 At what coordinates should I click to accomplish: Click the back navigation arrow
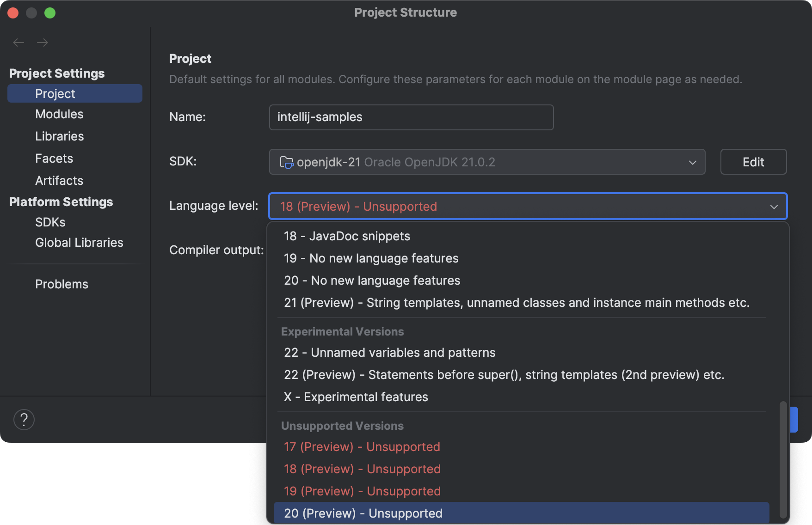pyautogui.click(x=18, y=42)
